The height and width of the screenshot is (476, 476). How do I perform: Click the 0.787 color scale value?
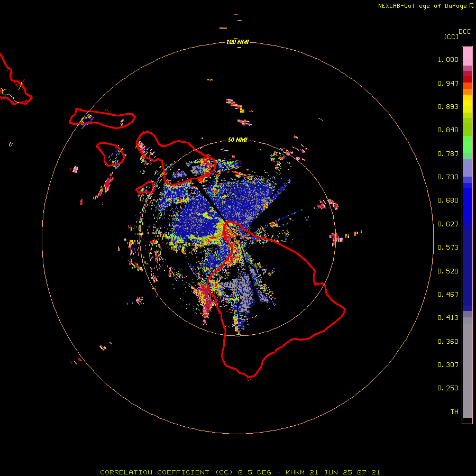(x=448, y=153)
